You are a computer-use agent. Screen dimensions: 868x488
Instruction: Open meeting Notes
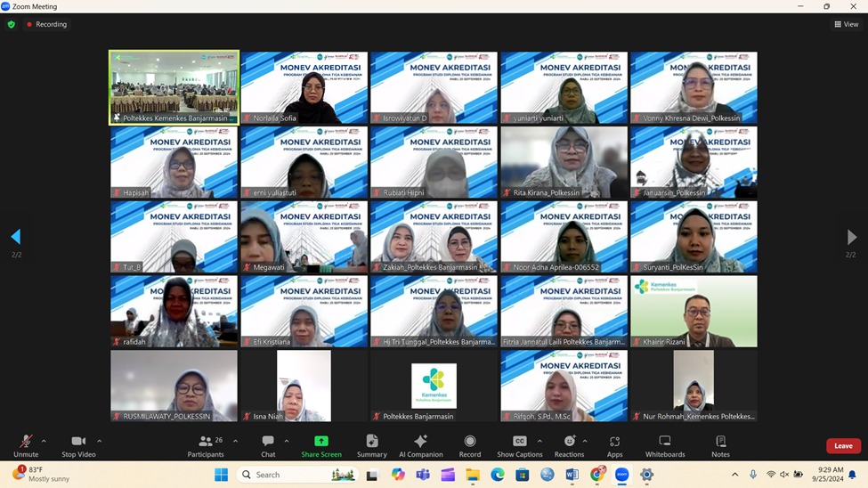click(720, 445)
